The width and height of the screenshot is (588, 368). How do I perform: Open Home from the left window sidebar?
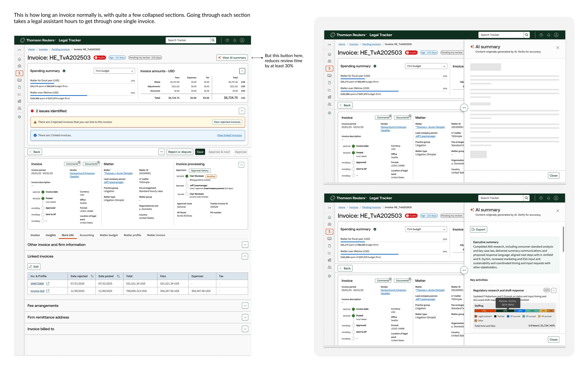click(19, 59)
